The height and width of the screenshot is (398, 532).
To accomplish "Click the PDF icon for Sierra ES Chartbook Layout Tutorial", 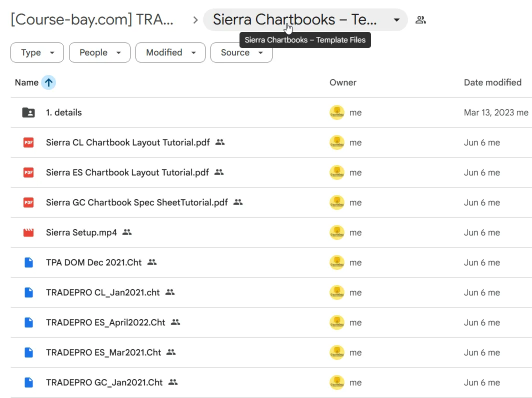I will pos(28,172).
